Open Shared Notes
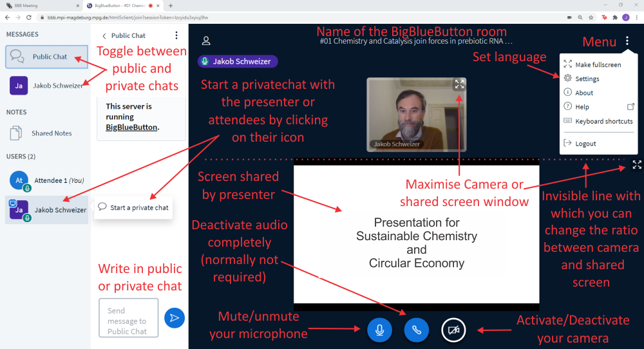644x349 pixels. tap(47, 133)
